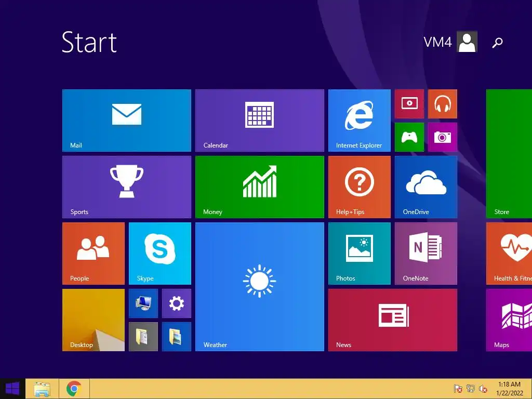Screen dimensions: 532x399
Task: Open the Video tile
Action: 409,104
